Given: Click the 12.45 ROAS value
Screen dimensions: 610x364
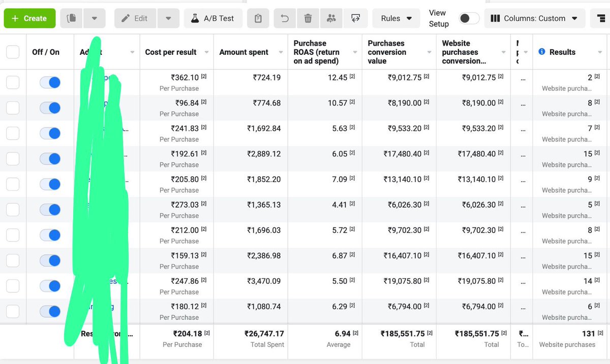Looking at the screenshot, I should point(338,78).
